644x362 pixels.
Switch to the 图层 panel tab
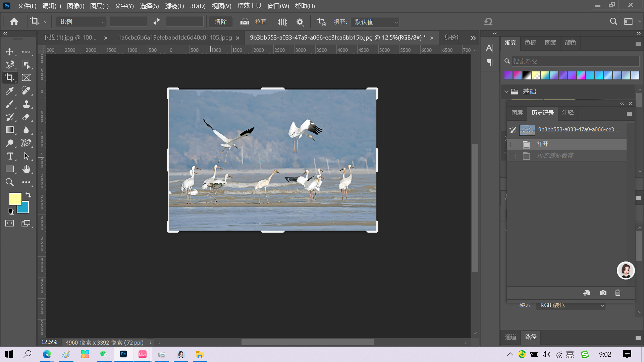click(517, 113)
